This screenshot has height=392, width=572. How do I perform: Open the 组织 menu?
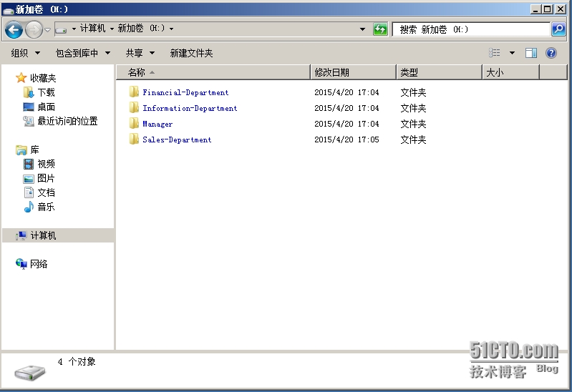pos(25,53)
